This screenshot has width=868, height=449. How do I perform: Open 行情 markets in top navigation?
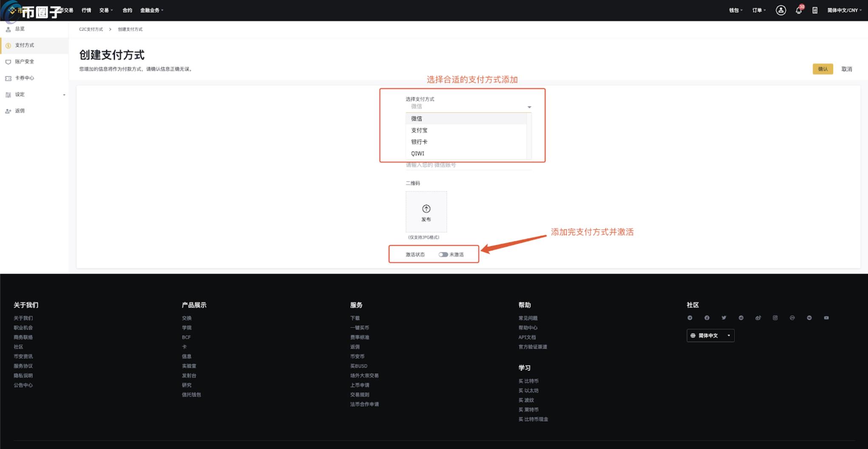coord(86,10)
